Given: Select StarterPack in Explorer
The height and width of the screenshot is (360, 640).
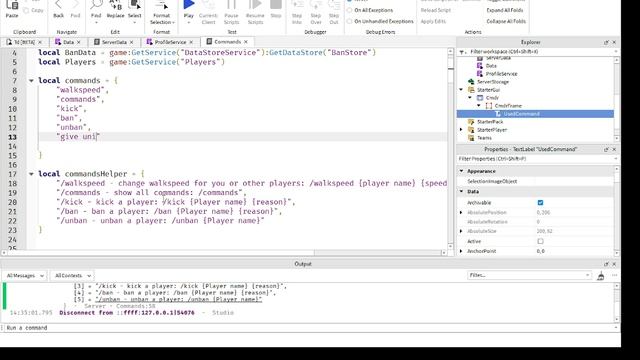Looking at the screenshot, I should pyautogui.click(x=490, y=122).
